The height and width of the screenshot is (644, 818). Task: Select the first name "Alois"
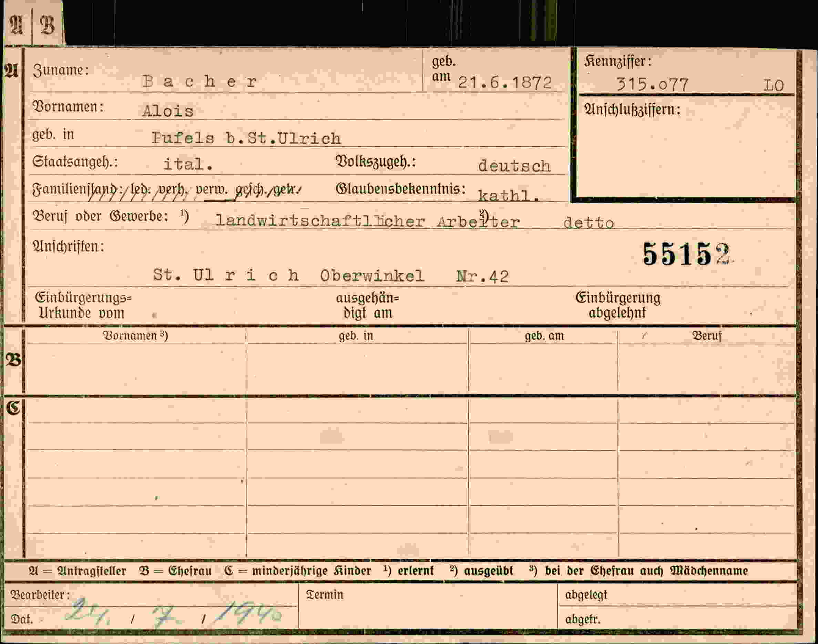click(168, 111)
